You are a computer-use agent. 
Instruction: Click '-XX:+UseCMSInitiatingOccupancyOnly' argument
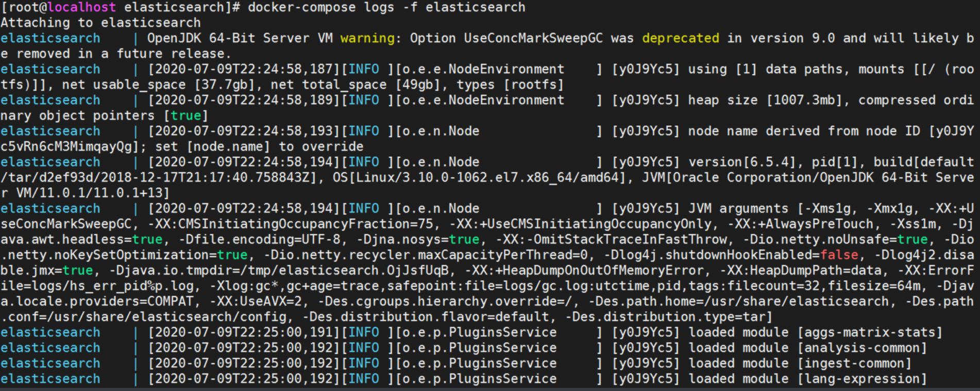click(580, 224)
